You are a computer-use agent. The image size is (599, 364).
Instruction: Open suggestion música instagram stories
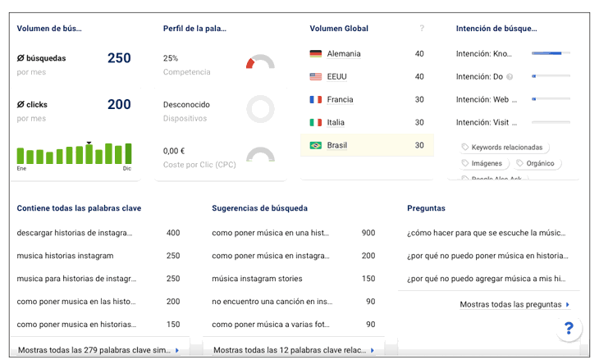pos(257,279)
